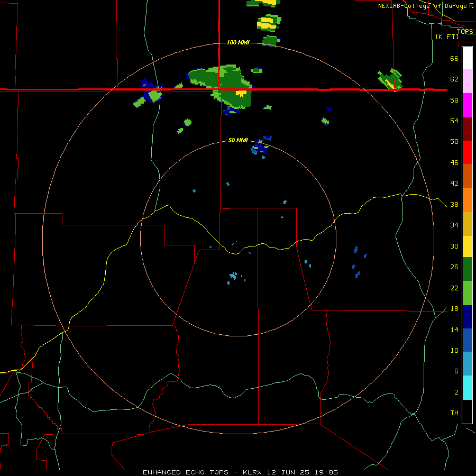The width and height of the screenshot is (476, 476).
Task: Click the legend value '54'
Action: point(454,121)
